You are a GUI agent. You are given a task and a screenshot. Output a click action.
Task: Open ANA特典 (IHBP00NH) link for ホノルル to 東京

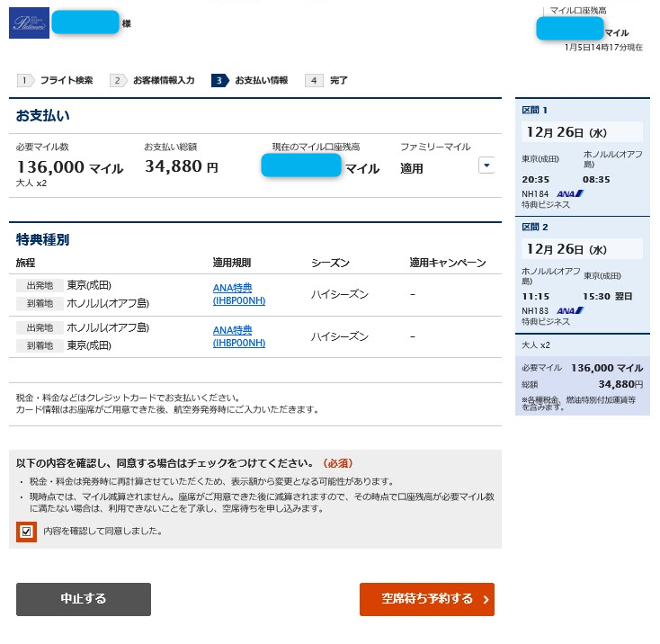pos(239,336)
